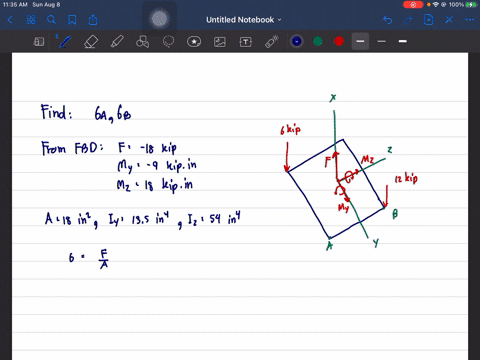This screenshot has height=360, width=480.
Task: Tap the status bar clock 11:35 AM
Action: coord(15,5)
